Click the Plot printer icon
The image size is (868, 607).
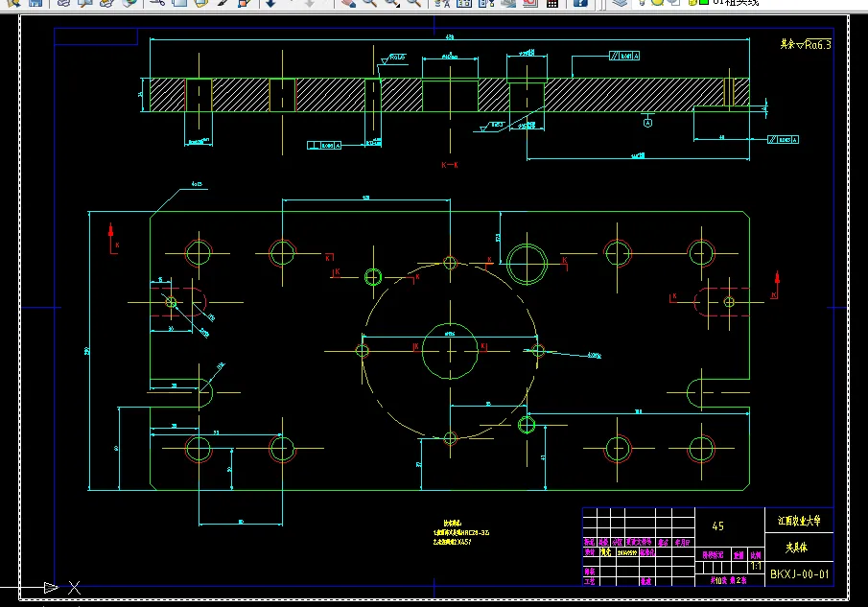coord(63,3)
